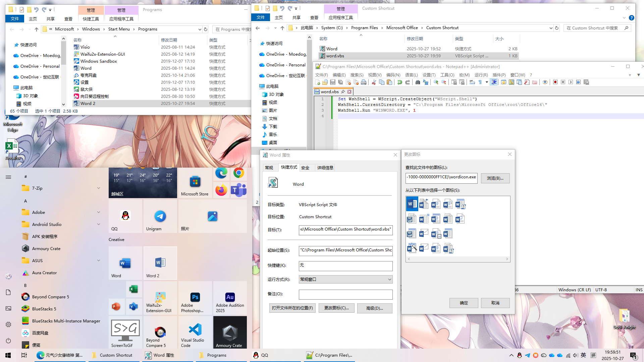Toggle the show all characters pilcrow icon
The height and width of the screenshot is (362, 644).
pos(480,82)
